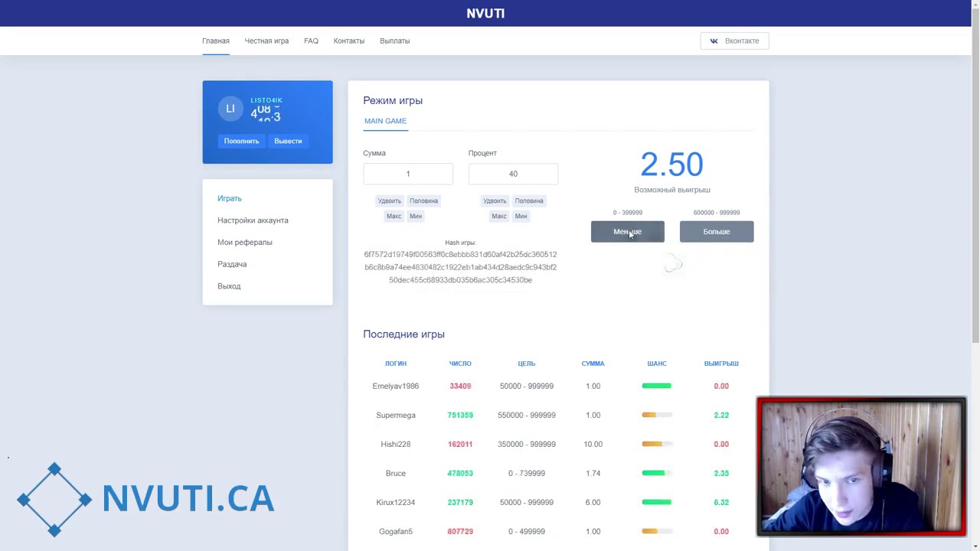
Task: Select Играть in the sidebar
Action: (230, 198)
